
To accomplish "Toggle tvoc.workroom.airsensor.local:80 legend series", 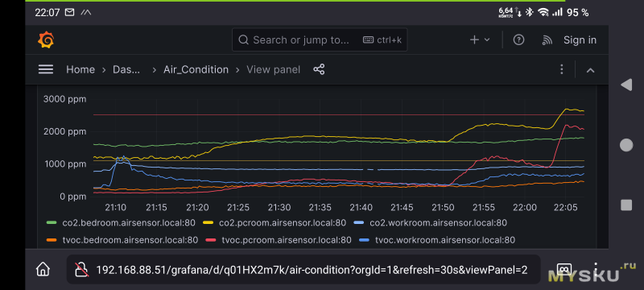I will pos(445,240).
